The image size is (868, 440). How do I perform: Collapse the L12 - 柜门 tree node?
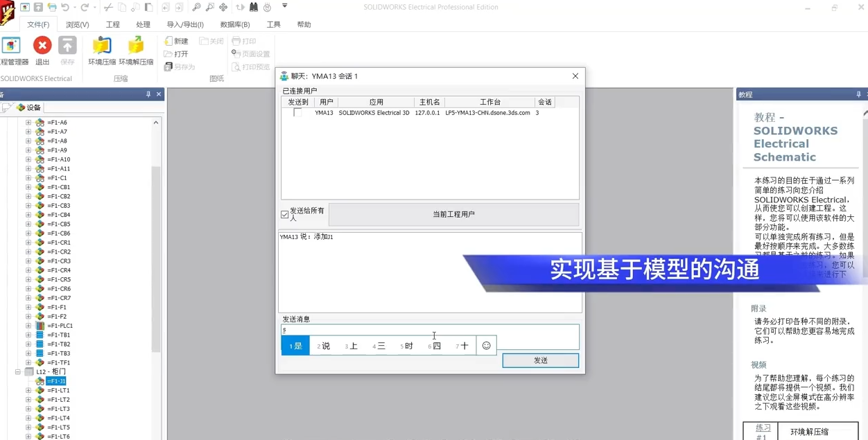[x=17, y=371]
